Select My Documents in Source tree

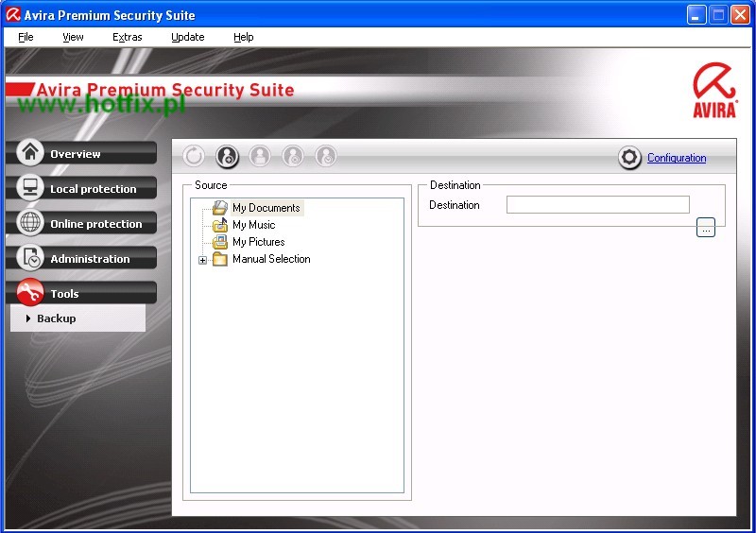coord(266,208)
